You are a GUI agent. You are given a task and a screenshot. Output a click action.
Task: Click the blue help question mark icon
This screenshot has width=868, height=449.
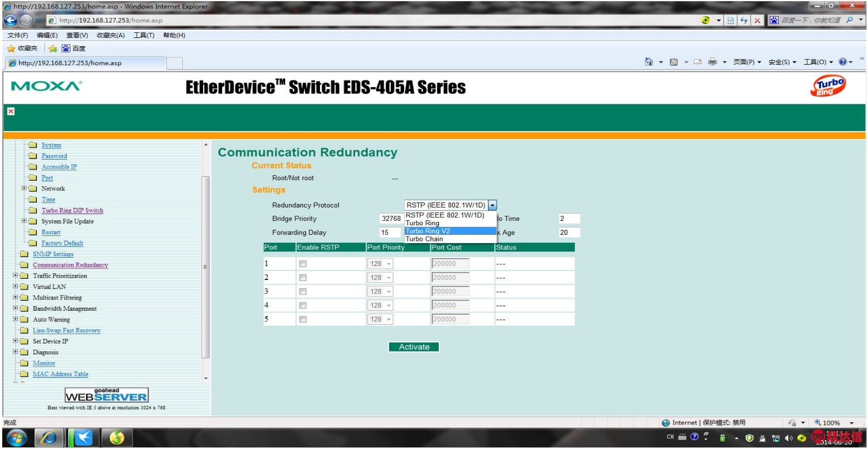tap(843, 62)
